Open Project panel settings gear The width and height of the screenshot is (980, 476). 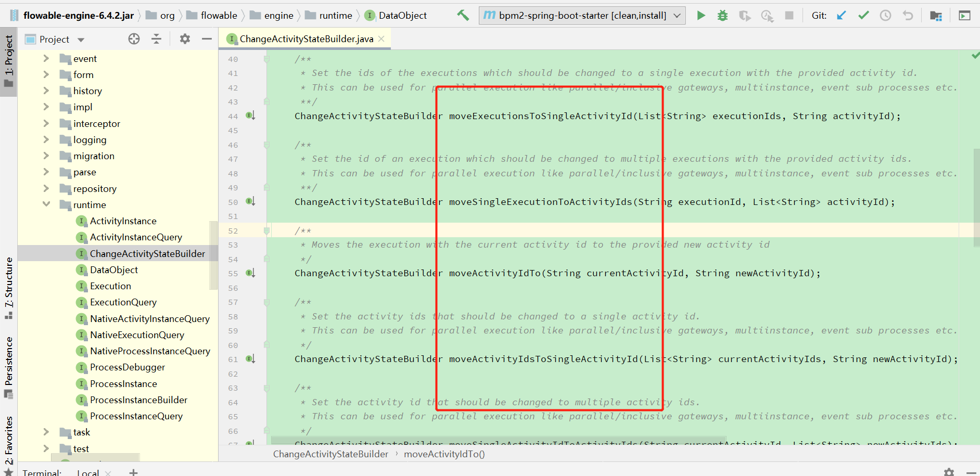[x=185, y=38]
